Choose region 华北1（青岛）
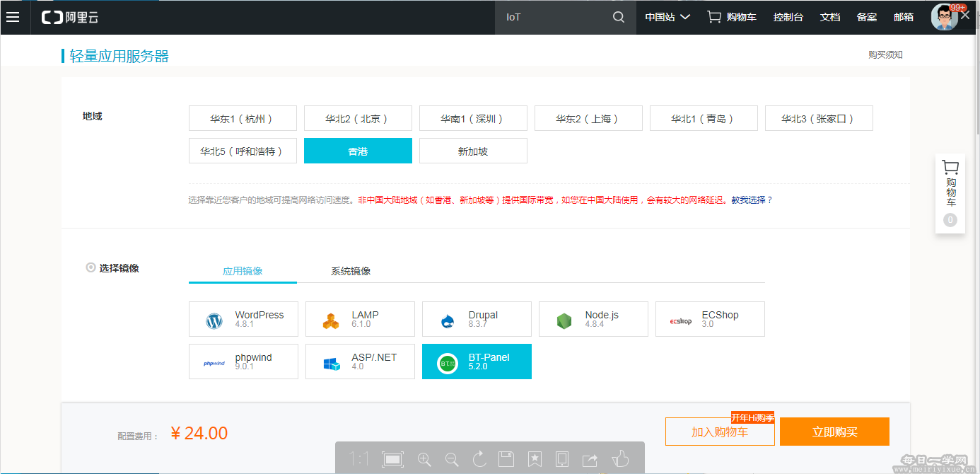Image resolution: width=980 pixels, height=474 pixels. 704,118
